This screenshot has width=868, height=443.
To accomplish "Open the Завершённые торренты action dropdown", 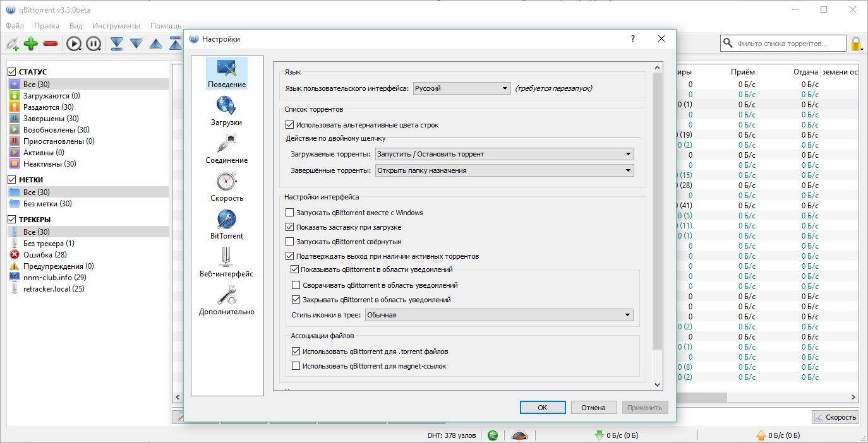I will click(x=504, y=170).
